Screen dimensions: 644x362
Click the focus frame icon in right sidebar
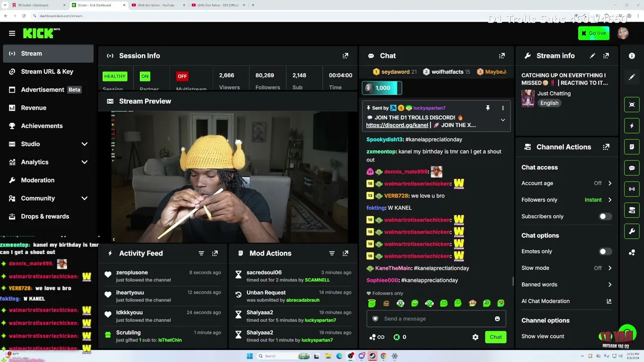[632, 105]
